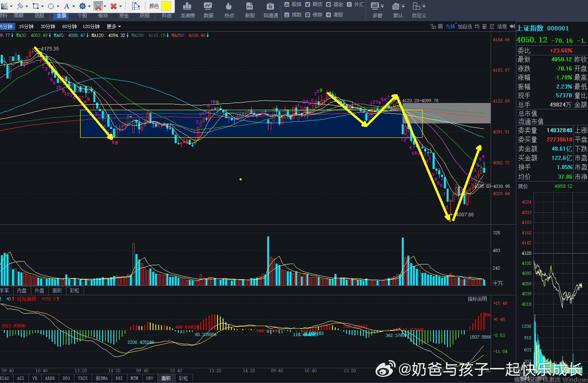Open 板块 sector menu
Screen dimensions: 588x383
pos(103,16)
